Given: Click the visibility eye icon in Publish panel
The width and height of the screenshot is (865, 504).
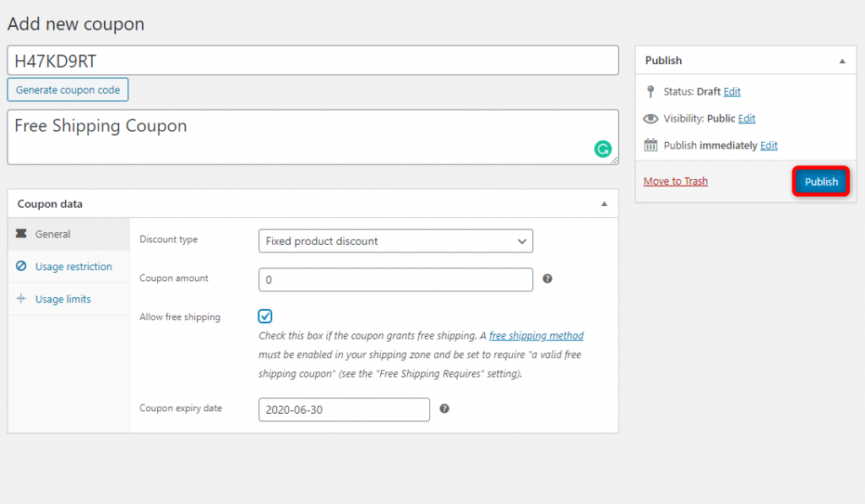Looking at the screenshot, I should 650,118.
